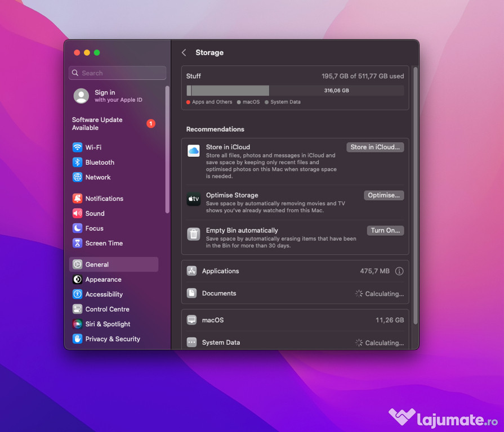Viewport: 504px width, 432px height.
Task: Click the Documents row label
Action: click(219, 293)
